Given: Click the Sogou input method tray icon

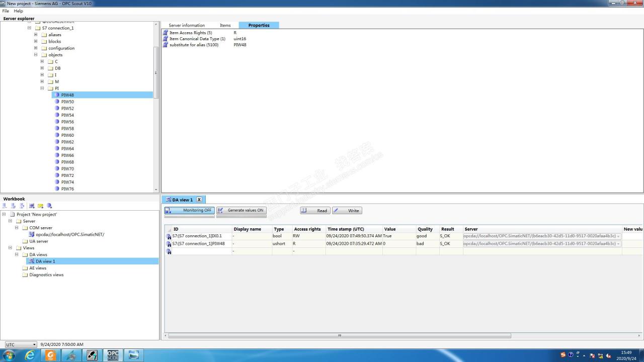Looking at the screenshot, I should 563,355.
